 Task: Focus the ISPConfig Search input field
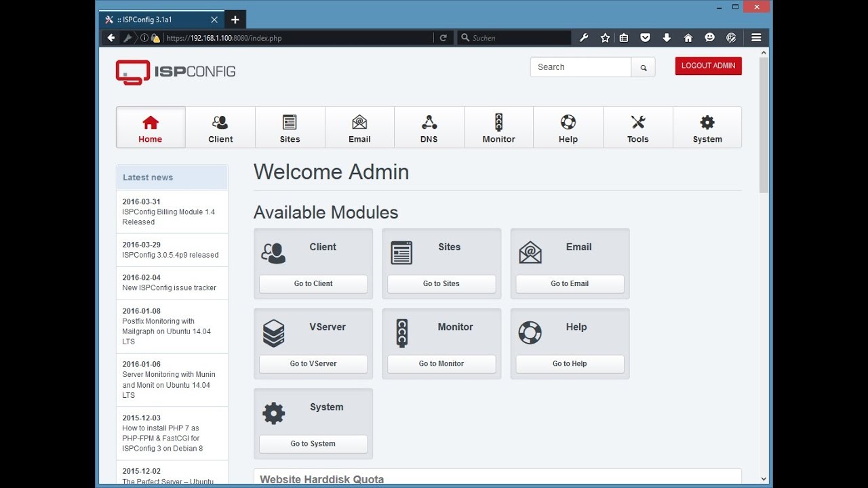(581, 67)
